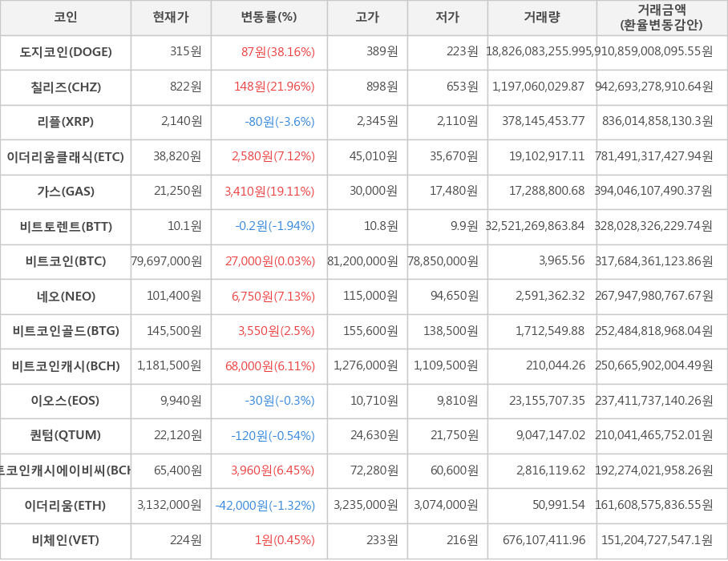
Task: Click the 변동률(%) column header
Action: click(x=269, y=17)
